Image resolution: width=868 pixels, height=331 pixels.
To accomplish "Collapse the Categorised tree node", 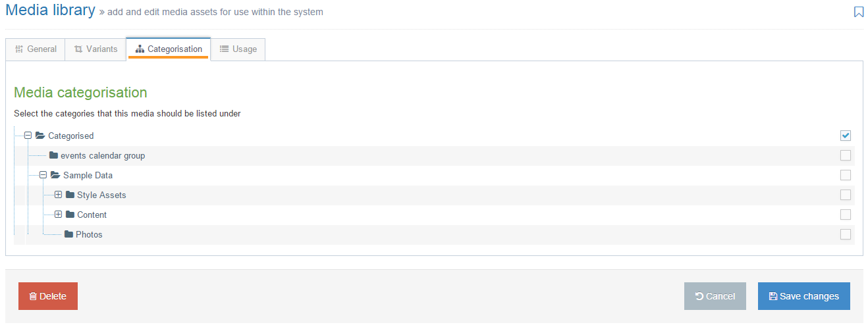I will [x=28, y=136].
